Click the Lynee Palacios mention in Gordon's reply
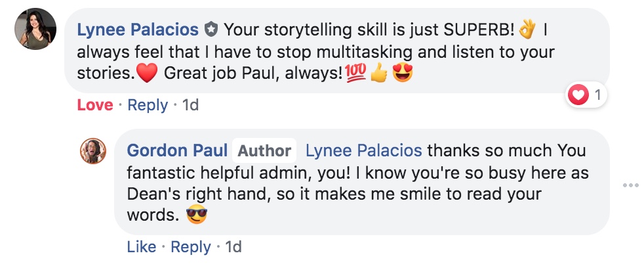Viewport: 644px width, 268px height. point(364,150)
